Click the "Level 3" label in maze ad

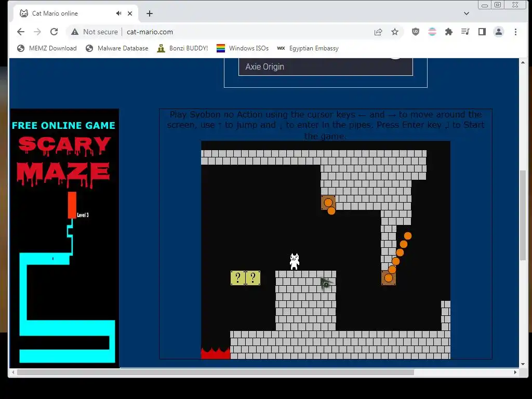[x=83, y=215]
